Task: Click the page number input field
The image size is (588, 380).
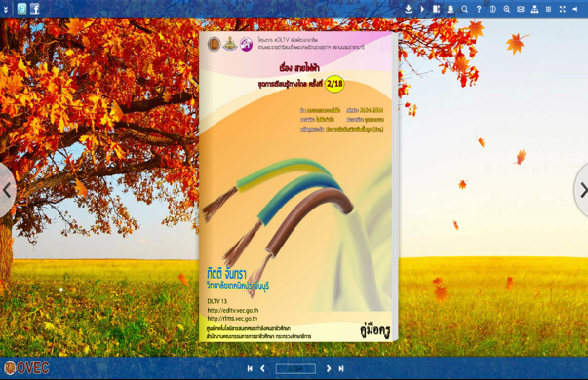Action: 295,368
